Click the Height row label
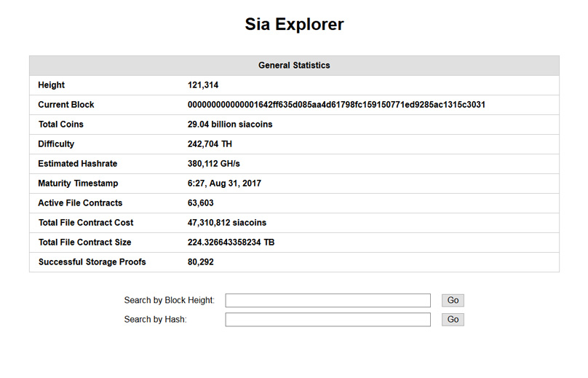This screenshot has height=378, width=588. coord(52,85)
